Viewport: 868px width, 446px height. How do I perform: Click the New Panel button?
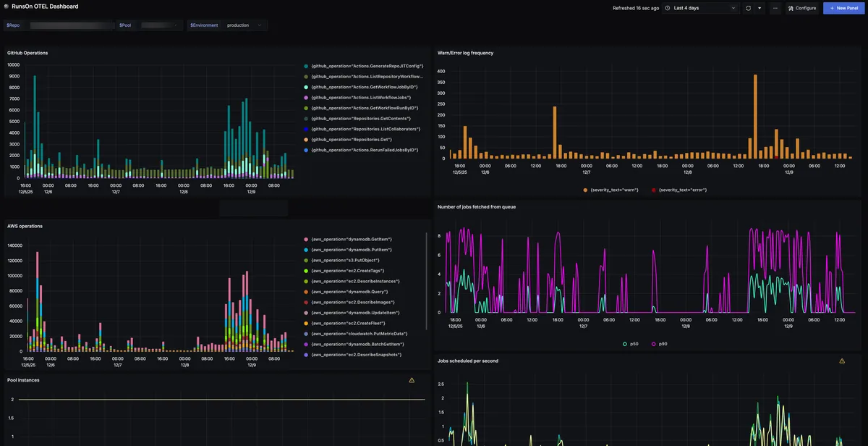click(843, 8)
